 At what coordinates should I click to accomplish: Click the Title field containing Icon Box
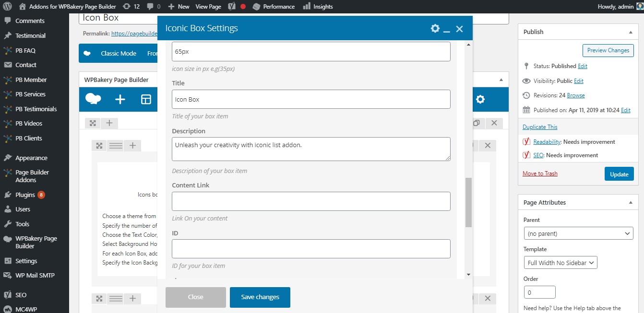(x=311, y=99)
